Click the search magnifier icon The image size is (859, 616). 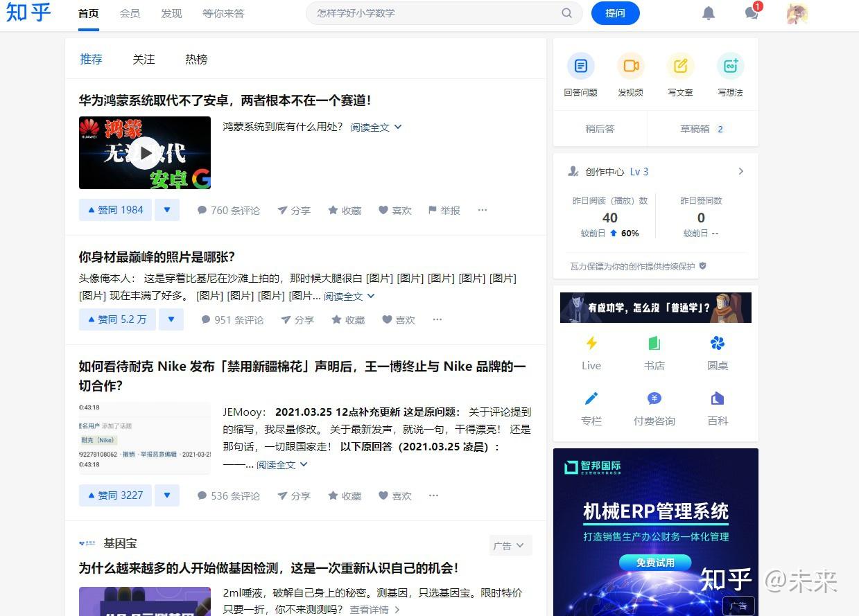567,13
